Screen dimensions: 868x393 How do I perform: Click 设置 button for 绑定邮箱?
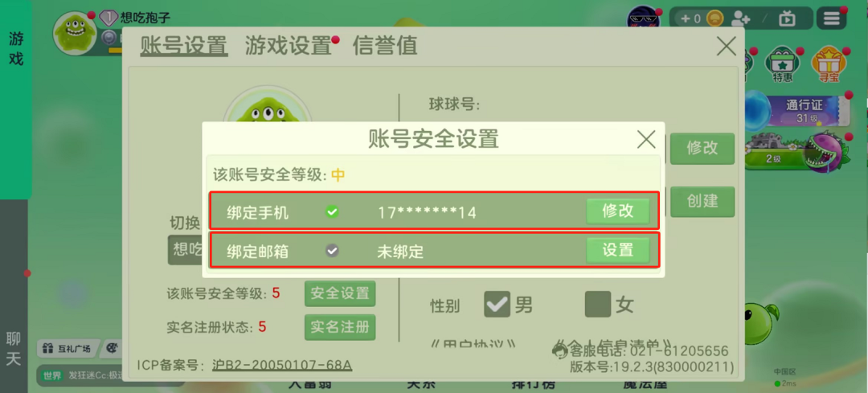[x=618, y=251]
